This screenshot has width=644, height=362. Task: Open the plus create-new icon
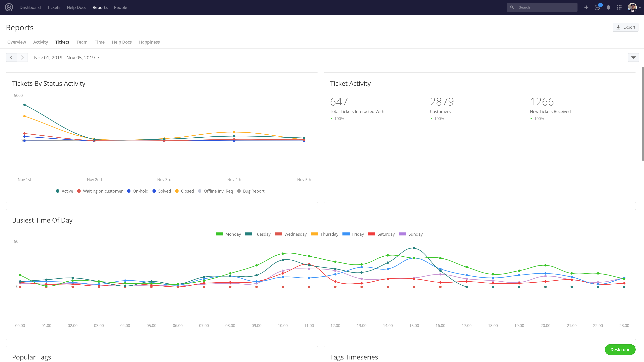pyautogui.click(x=586, y=8)
